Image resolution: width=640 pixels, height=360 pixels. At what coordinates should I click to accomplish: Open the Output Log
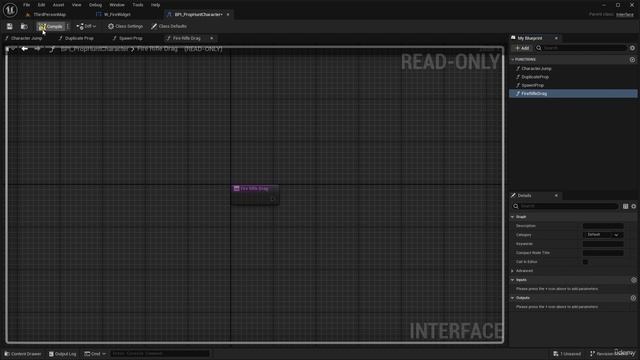62,354
